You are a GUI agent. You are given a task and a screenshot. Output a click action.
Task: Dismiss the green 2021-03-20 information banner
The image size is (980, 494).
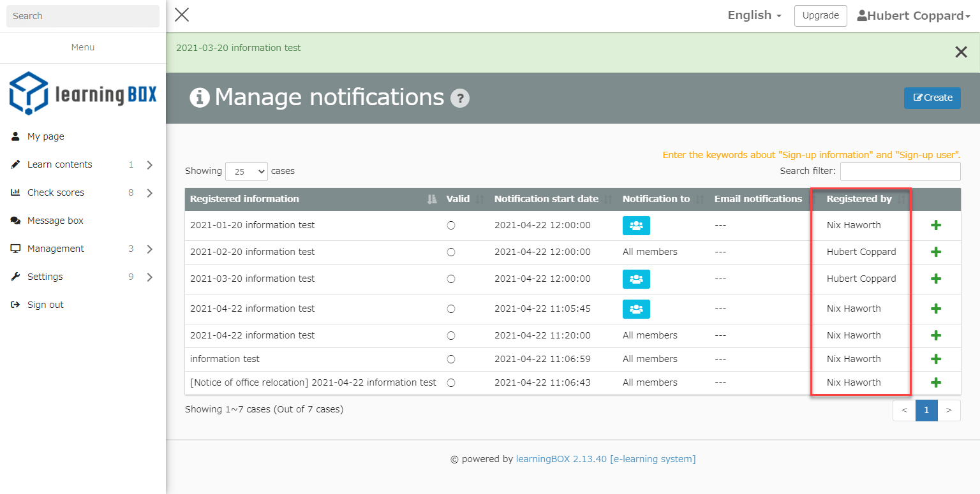tap(961, 52)
